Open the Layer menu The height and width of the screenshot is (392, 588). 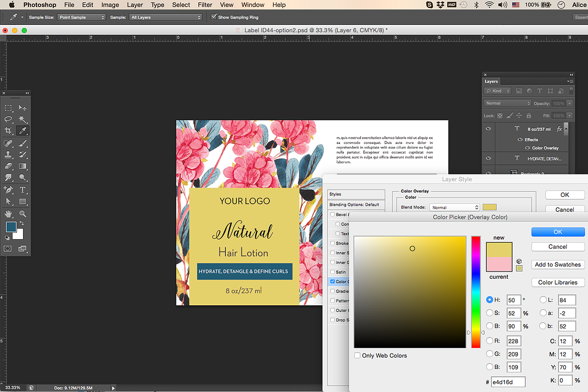(x=134, y=5)
